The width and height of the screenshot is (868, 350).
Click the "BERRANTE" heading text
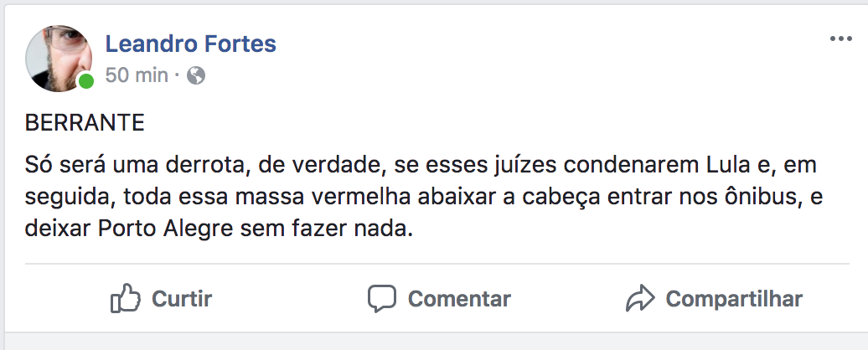(85, 123)
